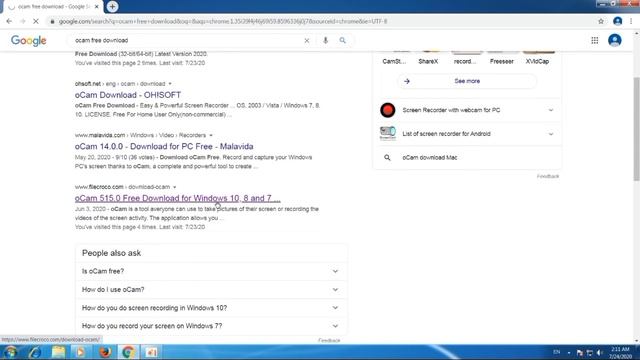The image size is (640, 360).
Task: Launch Internet Explorer from the taskbar
Action: pos(35,352)
